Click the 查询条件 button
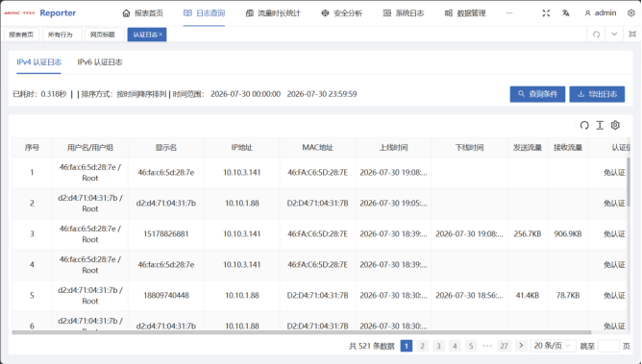The width and height of the screenshot is (642, 364). pyautogui.click(x=537, y=94)
